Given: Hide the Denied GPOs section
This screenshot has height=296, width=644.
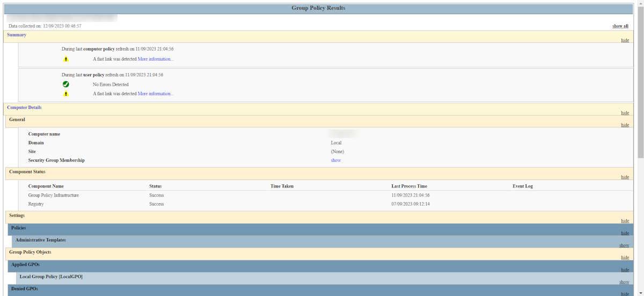Looking at the screenshot, I should (625, 293).
